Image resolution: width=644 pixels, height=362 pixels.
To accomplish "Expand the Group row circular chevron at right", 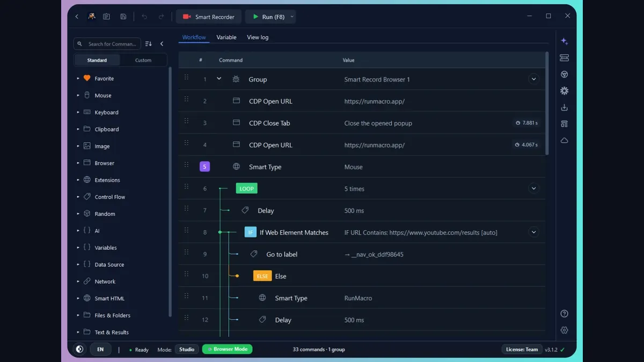I will [x=533, y=79].
